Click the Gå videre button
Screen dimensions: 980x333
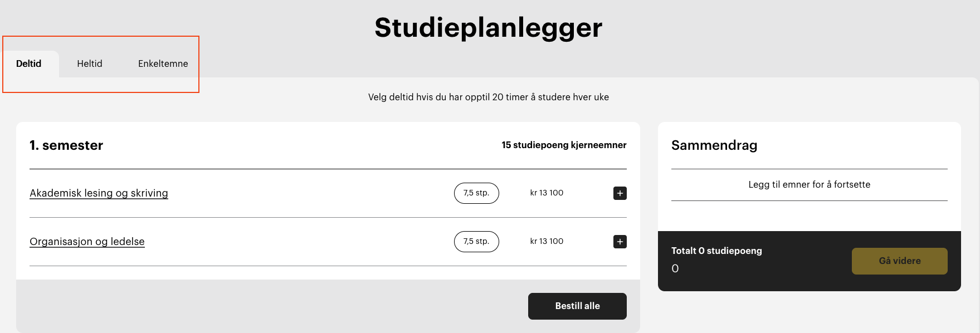coord(899,261)
